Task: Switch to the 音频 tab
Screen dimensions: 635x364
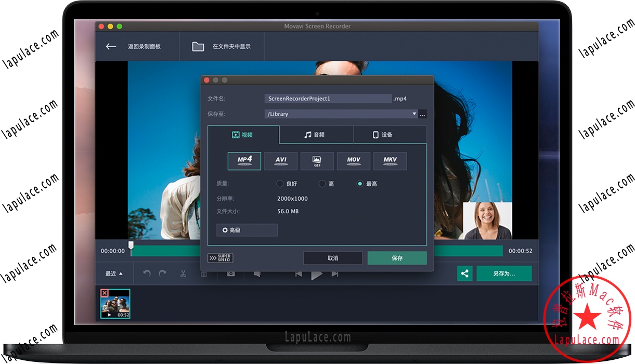Action: tap(316, 134)
